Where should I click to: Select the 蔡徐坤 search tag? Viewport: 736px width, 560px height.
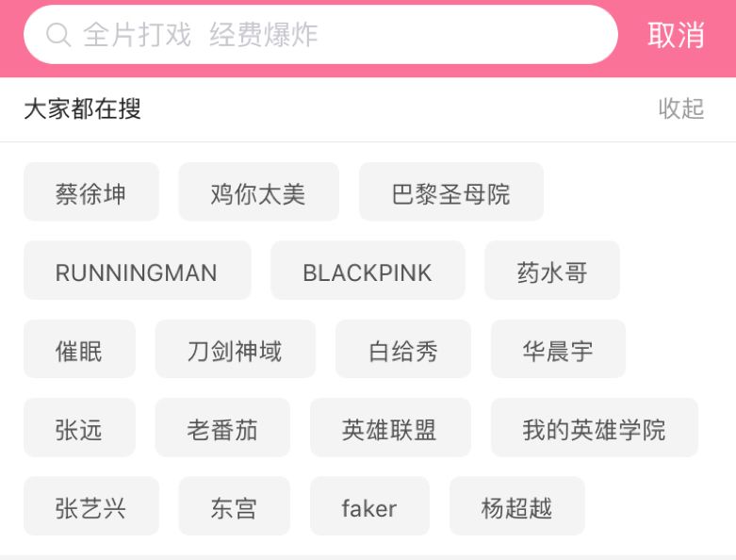pos(90,194)
